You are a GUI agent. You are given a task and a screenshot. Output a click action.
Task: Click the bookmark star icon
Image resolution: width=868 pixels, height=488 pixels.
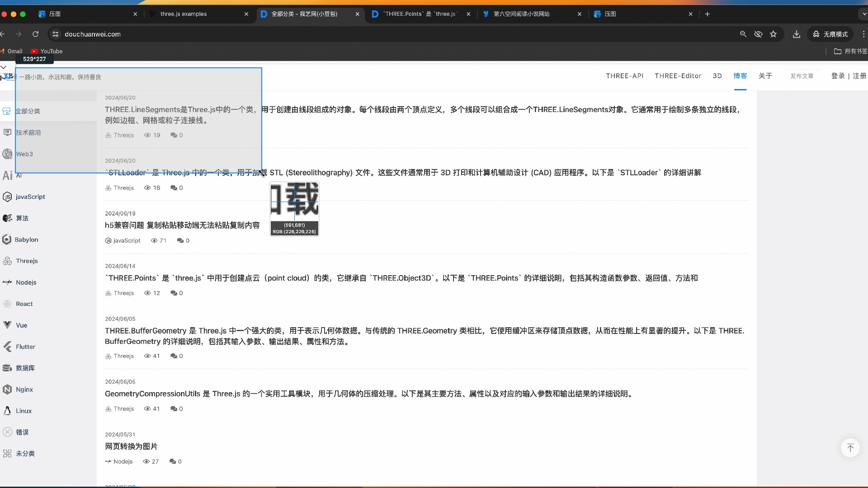click(774, 34)
